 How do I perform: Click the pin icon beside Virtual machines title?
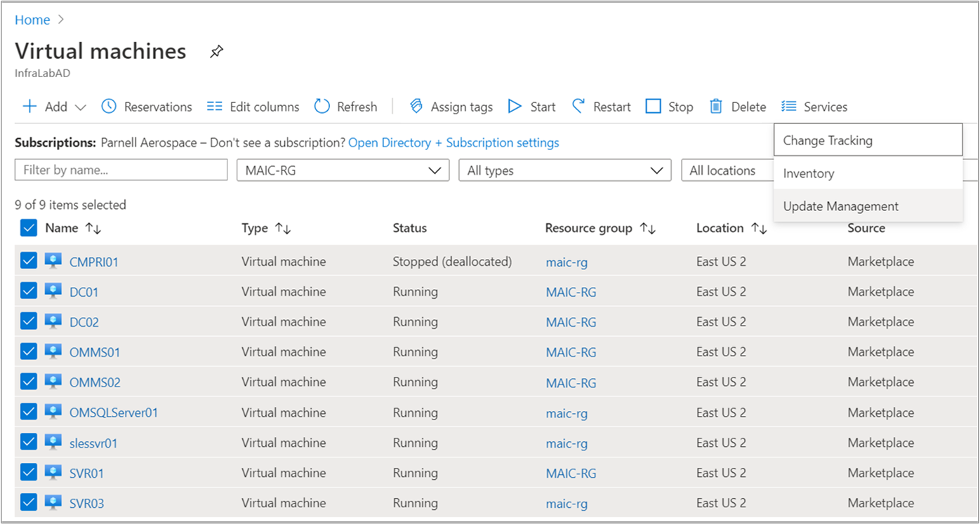(x=217, y=52)
